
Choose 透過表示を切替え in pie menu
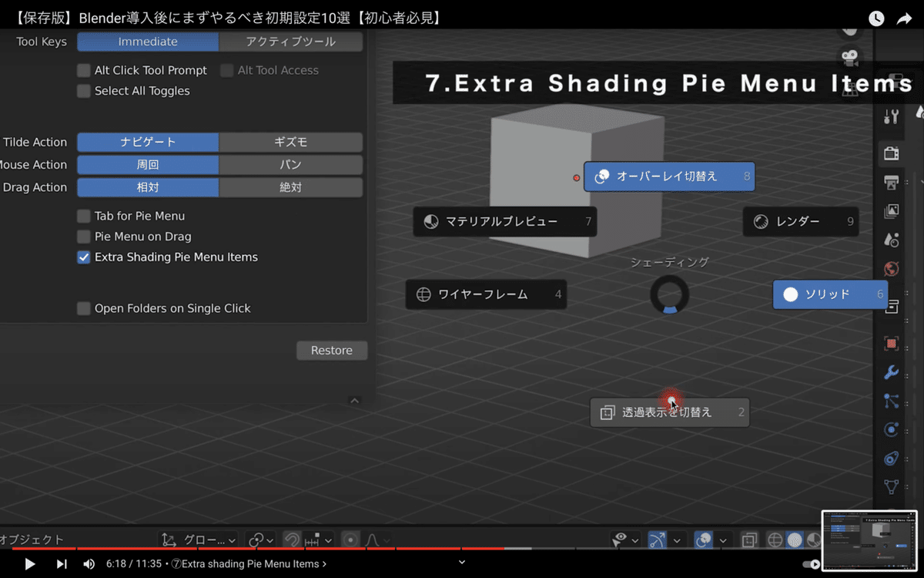click(670, 412)
